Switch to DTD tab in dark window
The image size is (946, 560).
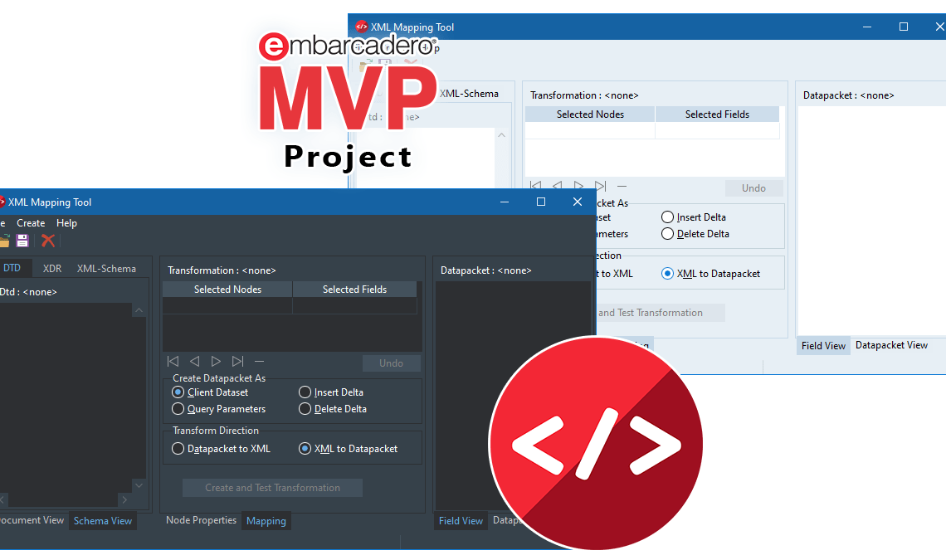[12, 268]
